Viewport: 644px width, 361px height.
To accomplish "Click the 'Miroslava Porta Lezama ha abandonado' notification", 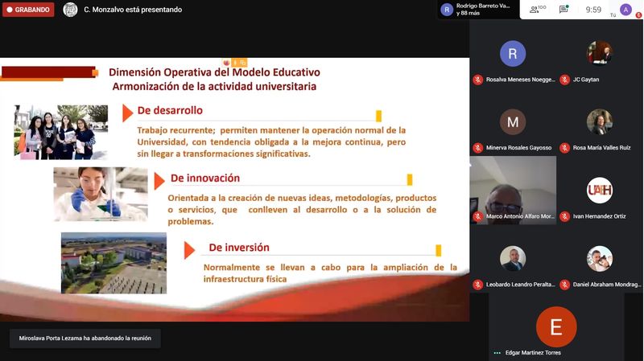I will tap(85, 338).
